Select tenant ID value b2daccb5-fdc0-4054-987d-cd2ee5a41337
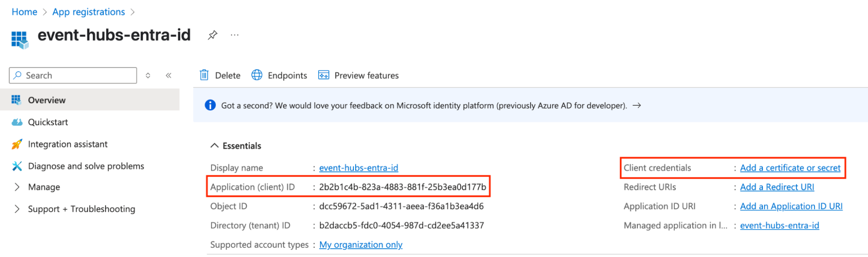 click(x=402, y=225)
